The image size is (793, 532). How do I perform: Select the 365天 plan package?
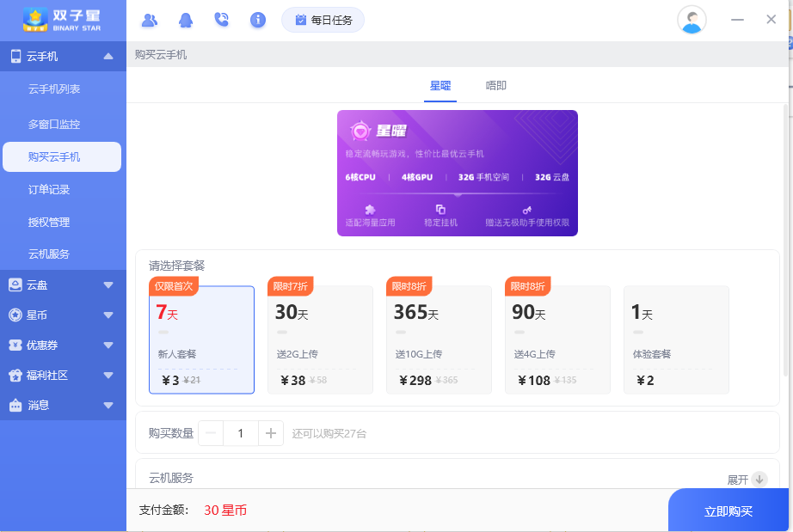coord(439,339)
